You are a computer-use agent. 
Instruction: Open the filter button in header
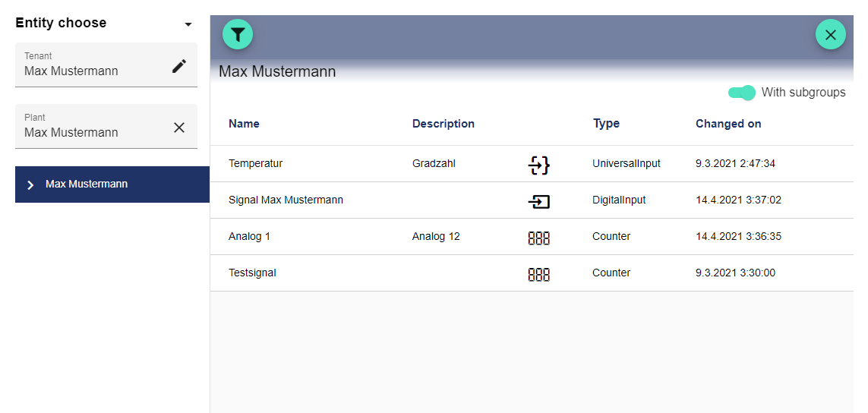pos(238,34)
